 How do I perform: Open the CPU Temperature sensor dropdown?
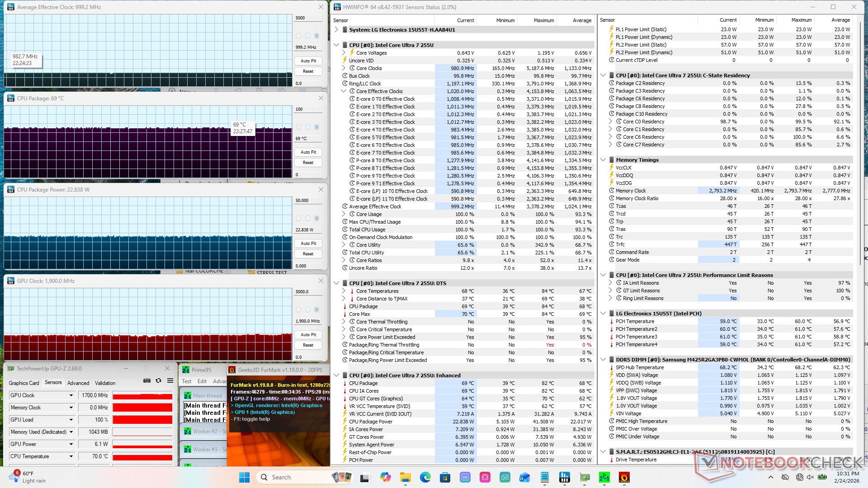pyautogui.click(x=71, y=456)
